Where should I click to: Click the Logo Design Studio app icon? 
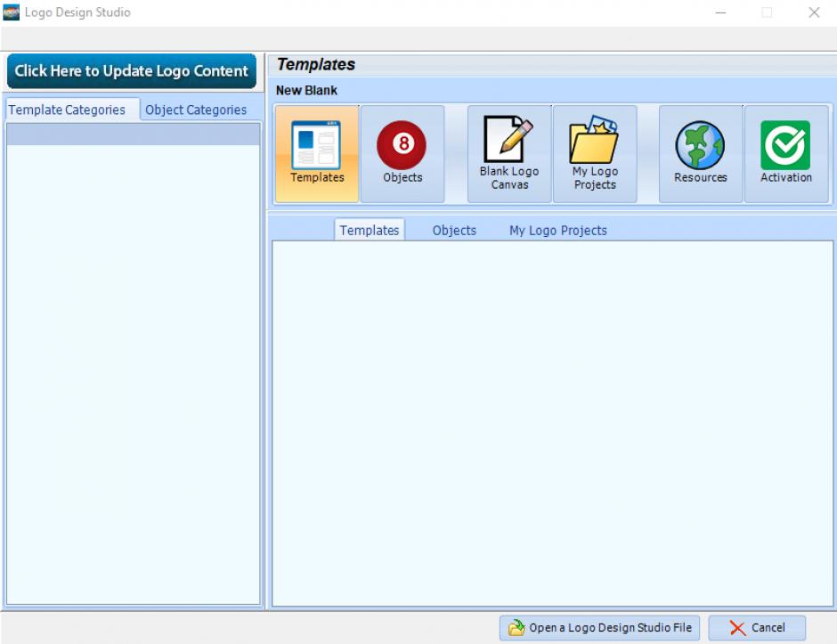[x=12, y=12]
